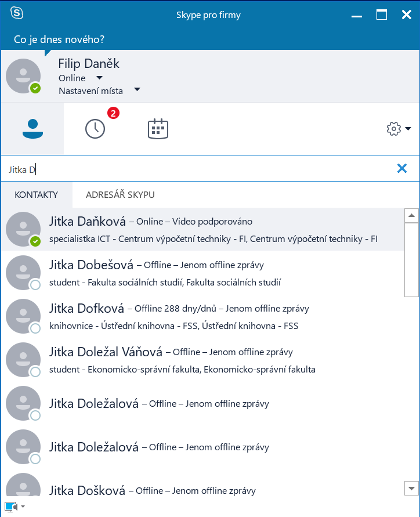Click the "Co je dnes nového?" note field
The width and height of the screenshot is (420, 517).
pyautogui.click(x=59, y=39)
